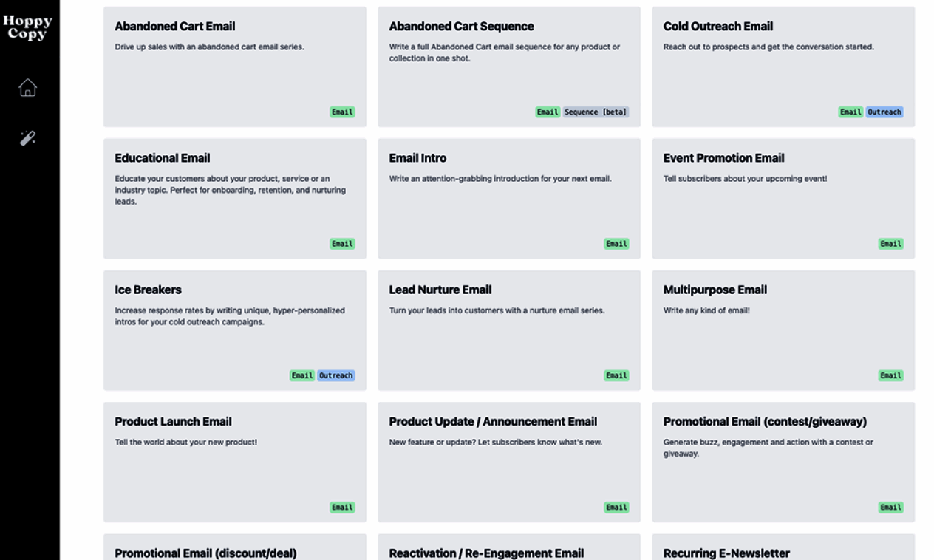Open the Home icon in sidebar
Image resolution: width=934 pixels, height=560 pixels.
click(27, 88)
